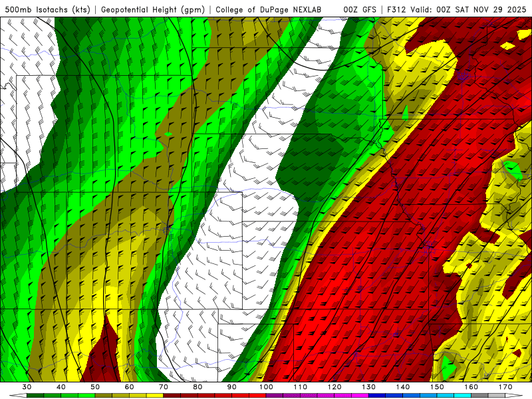Click the dark gray color bar segment at 160
The image size is (532, 399).
point(479,396)
